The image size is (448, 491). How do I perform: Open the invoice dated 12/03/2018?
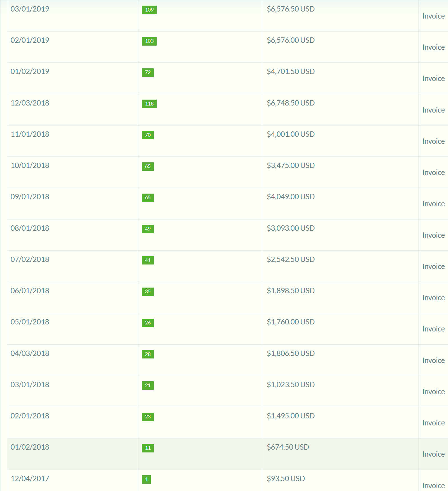click(x=433, y=110)
